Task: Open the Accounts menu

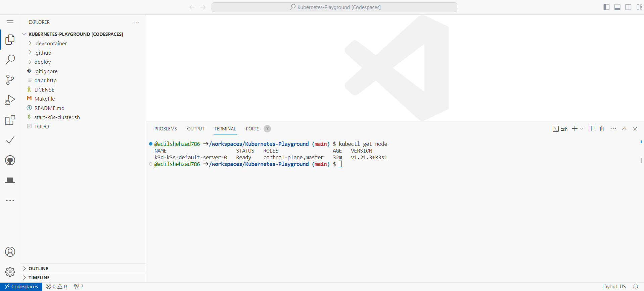Action: click(10, 252)
